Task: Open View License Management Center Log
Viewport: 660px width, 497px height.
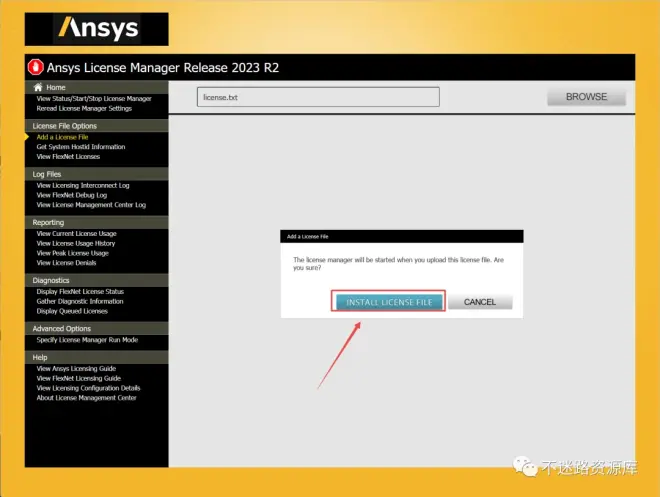Action: [x=91, y=205]
